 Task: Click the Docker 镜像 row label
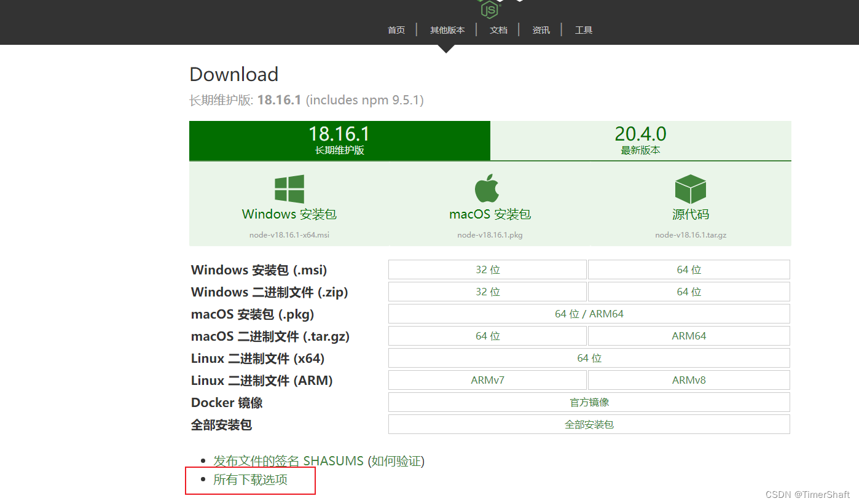pyautogui.click(x=227, y=403)
